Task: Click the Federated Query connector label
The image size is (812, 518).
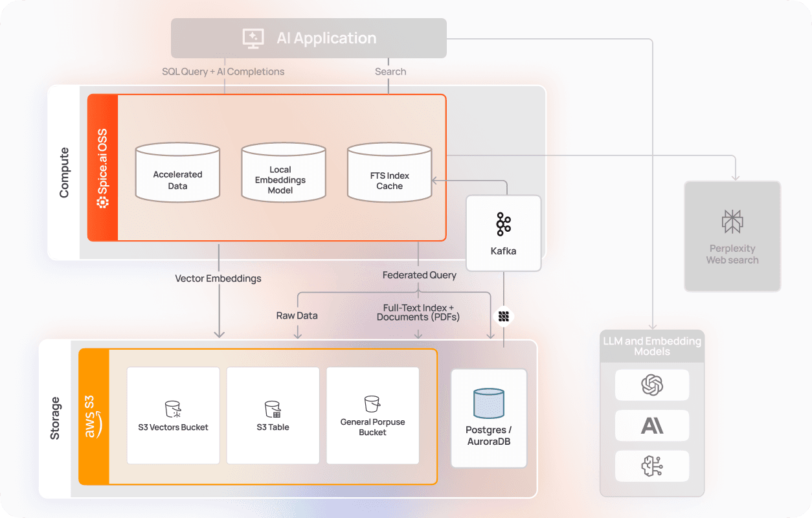Action: pos(420,275)
